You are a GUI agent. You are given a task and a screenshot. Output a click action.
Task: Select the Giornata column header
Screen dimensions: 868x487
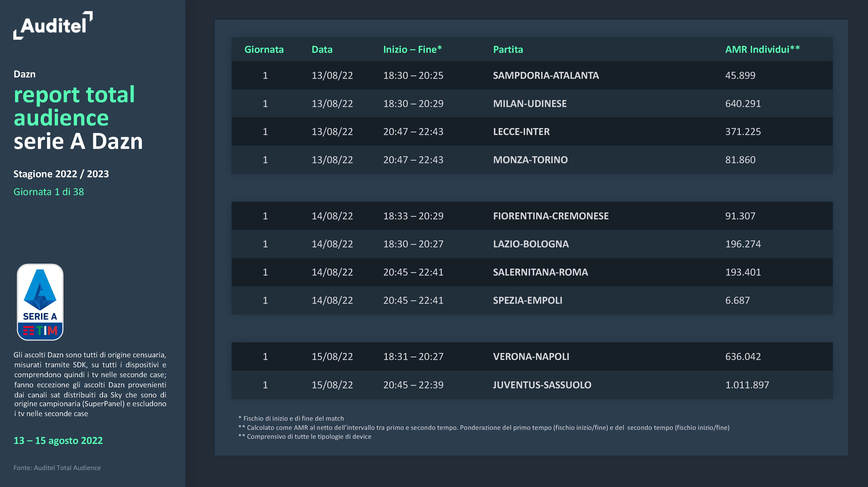[x=264, y=50]
